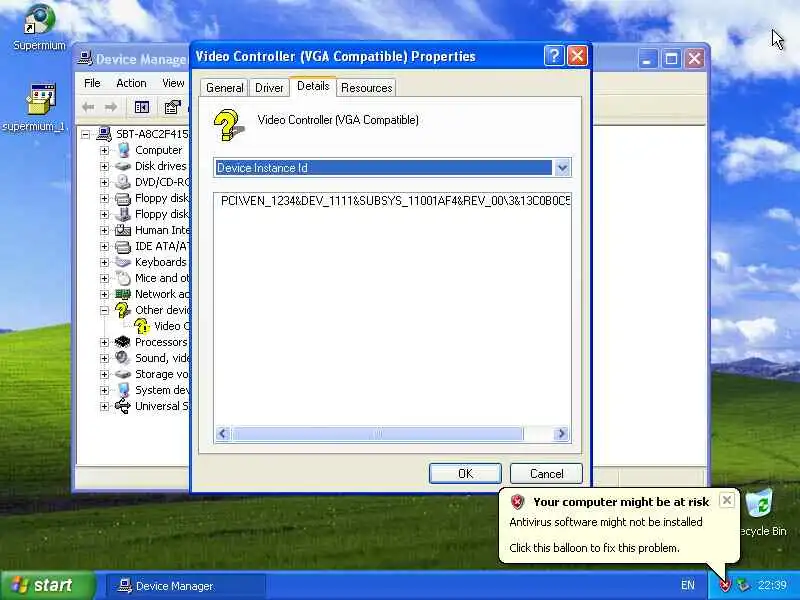Image resolution: width=800 pixels, height=600 pixels.
Task: Select the Keyboards category icon
Action: click(x=123, y=262)
